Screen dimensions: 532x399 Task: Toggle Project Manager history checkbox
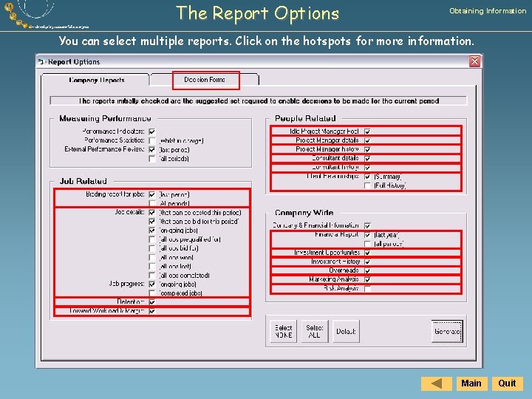[367, 149]
